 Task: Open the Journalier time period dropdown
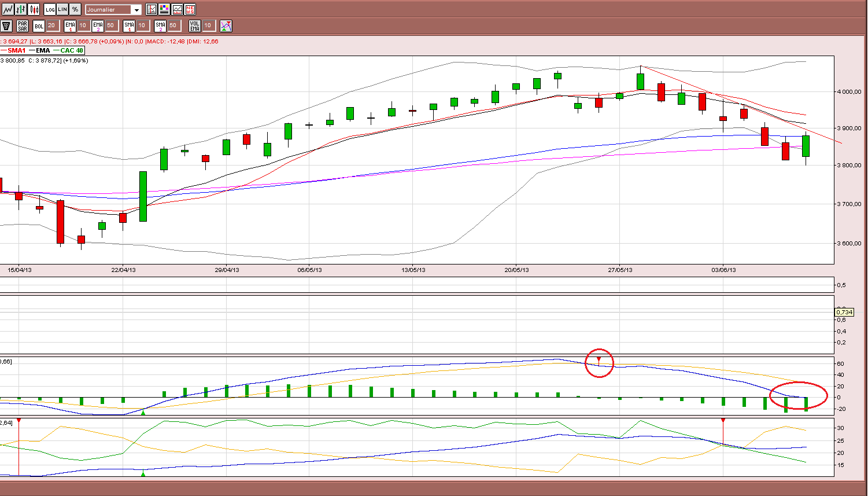(113, 10)
